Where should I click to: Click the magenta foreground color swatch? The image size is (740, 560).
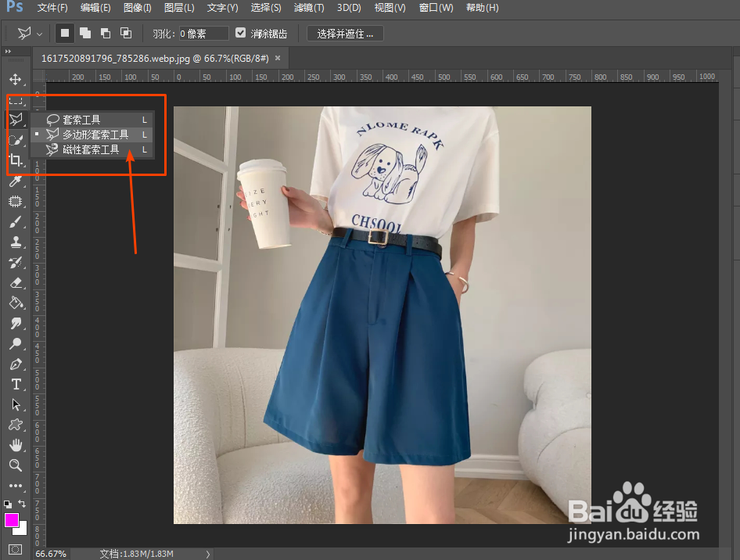[x=11, y=522]
